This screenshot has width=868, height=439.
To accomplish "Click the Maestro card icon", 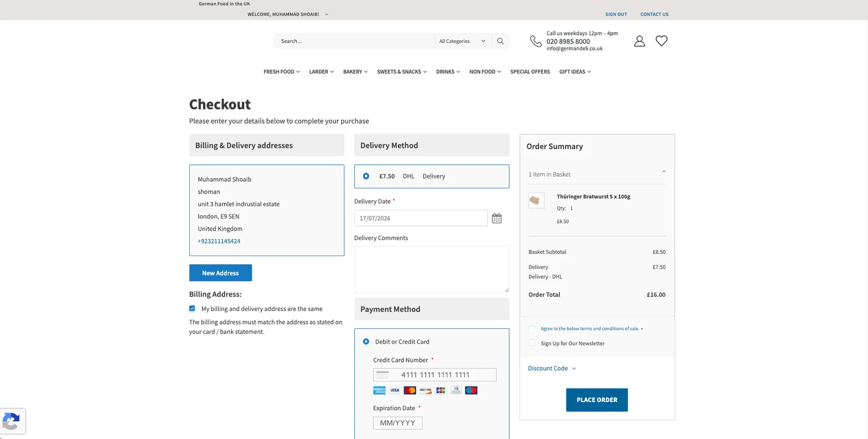I will click(x=471, y=390).
